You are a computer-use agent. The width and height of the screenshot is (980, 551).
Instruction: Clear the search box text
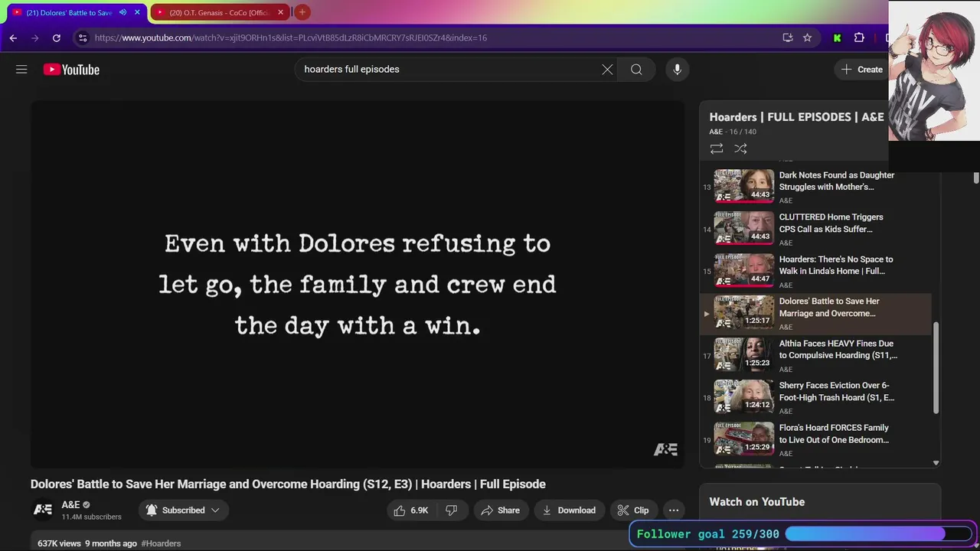click(x=607, y=70)
